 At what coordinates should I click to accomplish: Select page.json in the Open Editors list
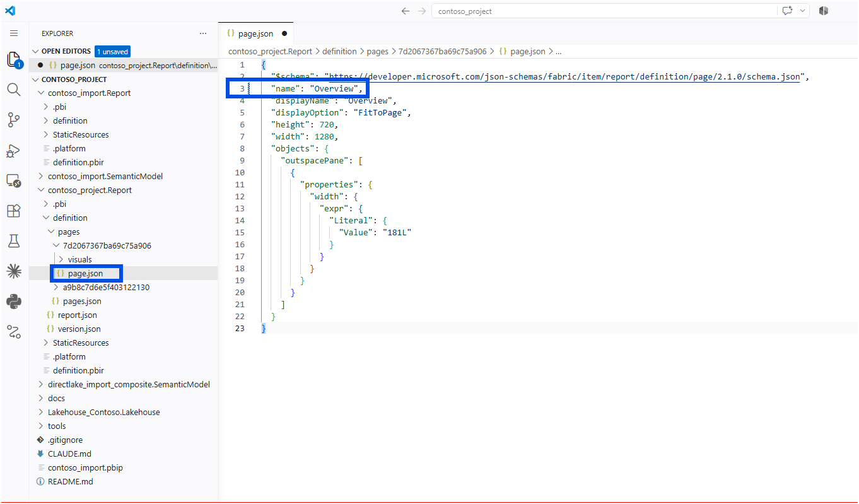click(x=124, y=65)
